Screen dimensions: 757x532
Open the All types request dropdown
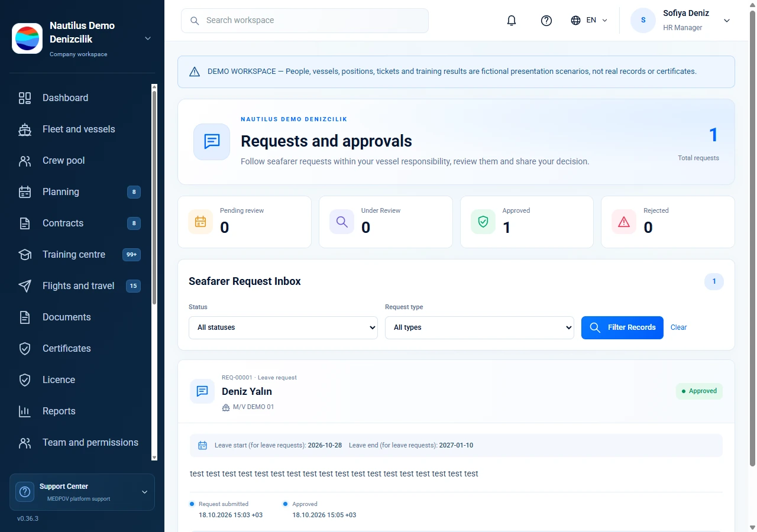point(480,327)
